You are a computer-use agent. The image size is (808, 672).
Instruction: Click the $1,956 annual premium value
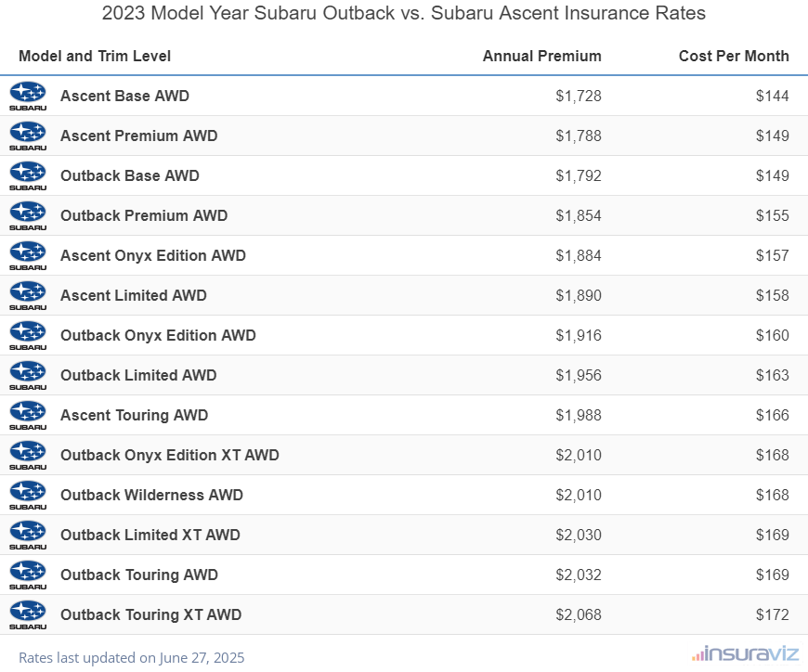[579, 375]
